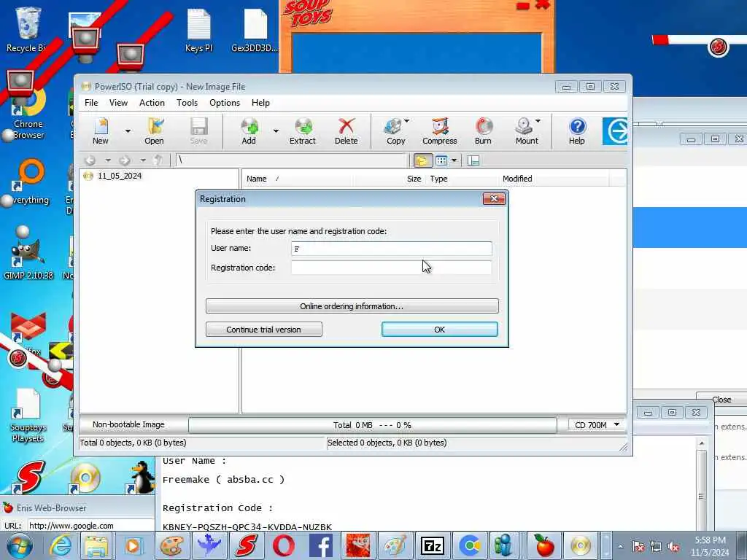Click Opera icon in the taskbar
The height and width of the screenshot is (560, 747).
coord(284,545)
